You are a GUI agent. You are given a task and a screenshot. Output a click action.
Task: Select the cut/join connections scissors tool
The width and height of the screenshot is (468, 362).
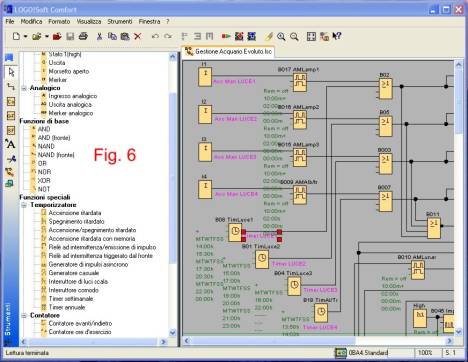(x=11, y=159)
